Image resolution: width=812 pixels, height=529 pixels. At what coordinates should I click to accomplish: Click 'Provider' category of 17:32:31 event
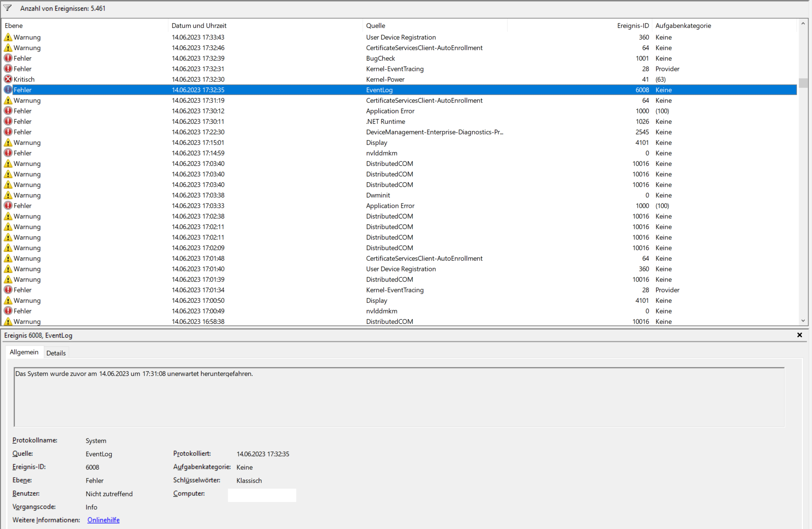[x=667, y=69]
